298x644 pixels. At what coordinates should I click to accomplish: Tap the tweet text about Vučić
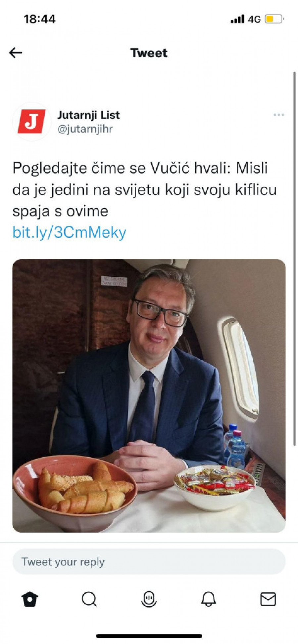[x=145, y=189]
